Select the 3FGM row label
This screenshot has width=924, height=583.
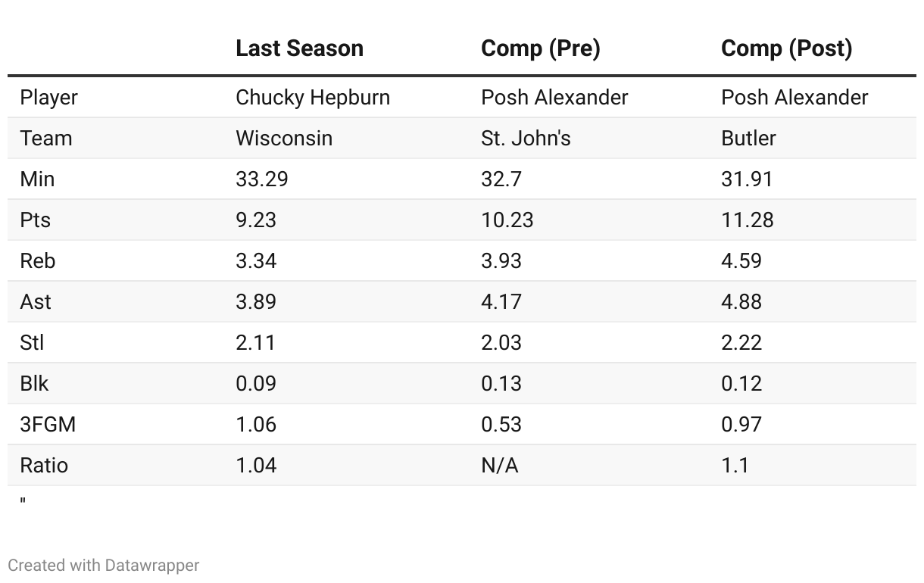pos(48,425)
